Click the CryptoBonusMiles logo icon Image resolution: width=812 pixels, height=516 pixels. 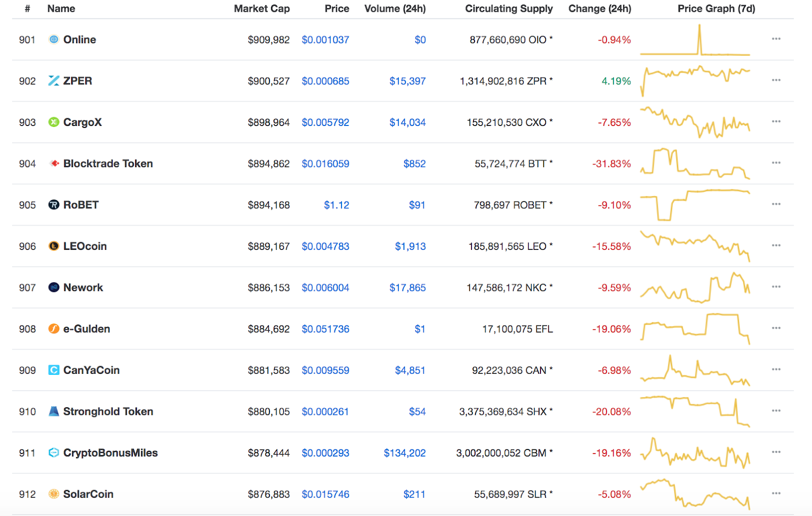pyautogui.click(x=54, y=453)
